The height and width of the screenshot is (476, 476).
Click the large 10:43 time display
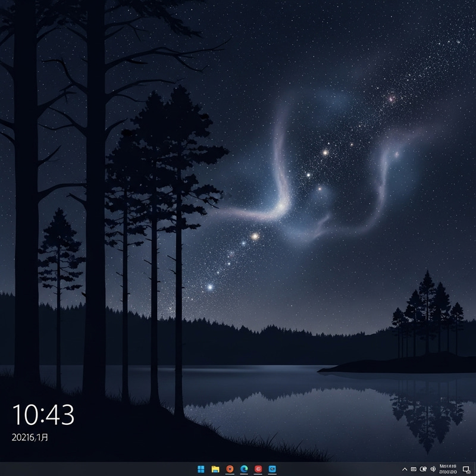(x=43, y=412)
